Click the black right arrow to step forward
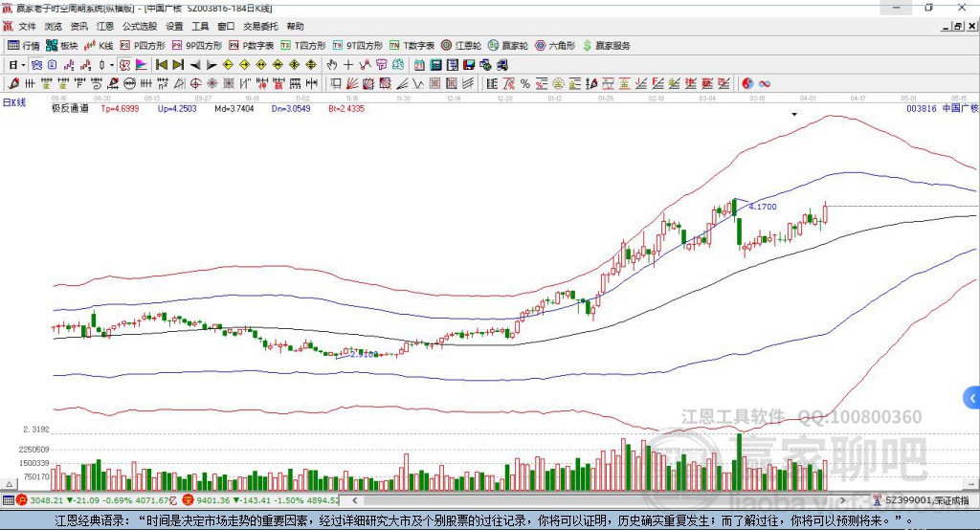 212,65
